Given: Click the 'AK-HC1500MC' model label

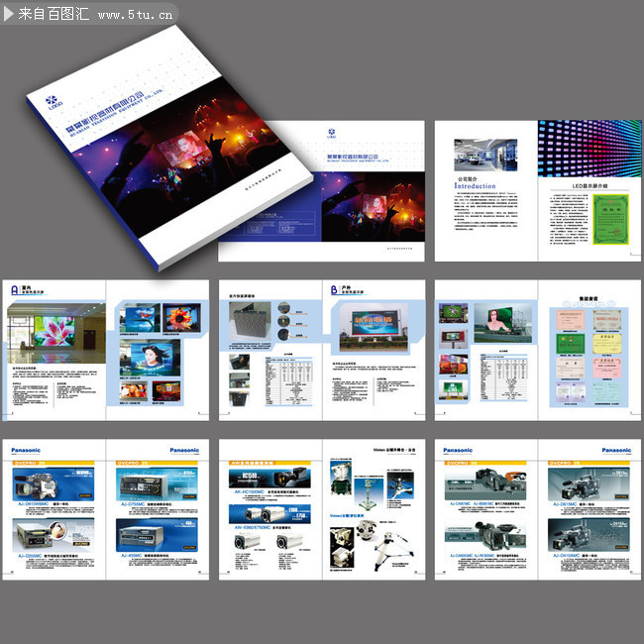Looking at the screenshot, I should tap(250, 491).
